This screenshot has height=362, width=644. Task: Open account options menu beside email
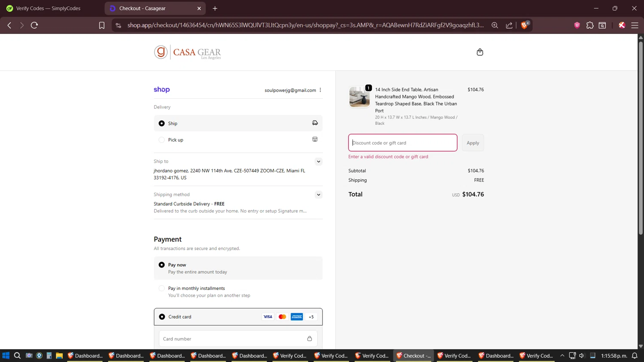pos(320,90)
